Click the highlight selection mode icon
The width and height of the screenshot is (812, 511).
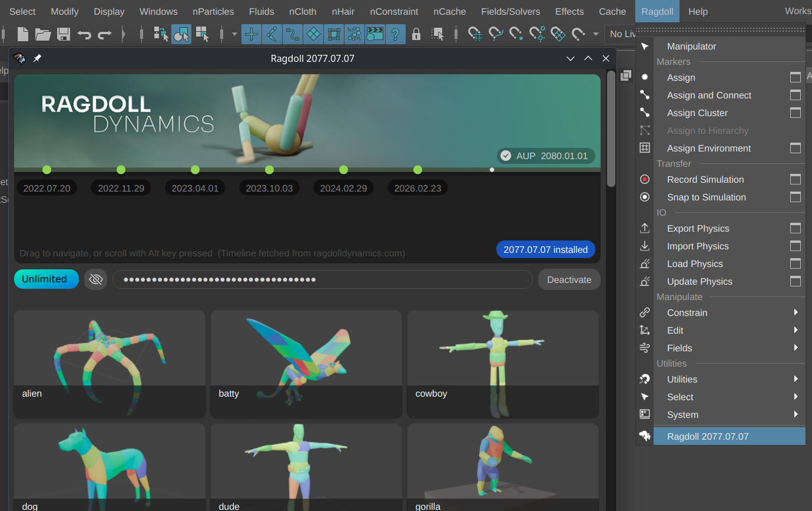[437, 34]
